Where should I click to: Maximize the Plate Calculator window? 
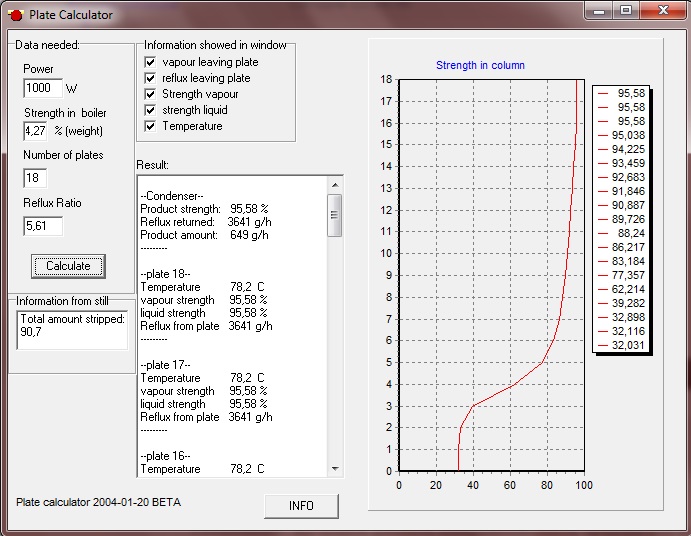click(x=626, y=11)
